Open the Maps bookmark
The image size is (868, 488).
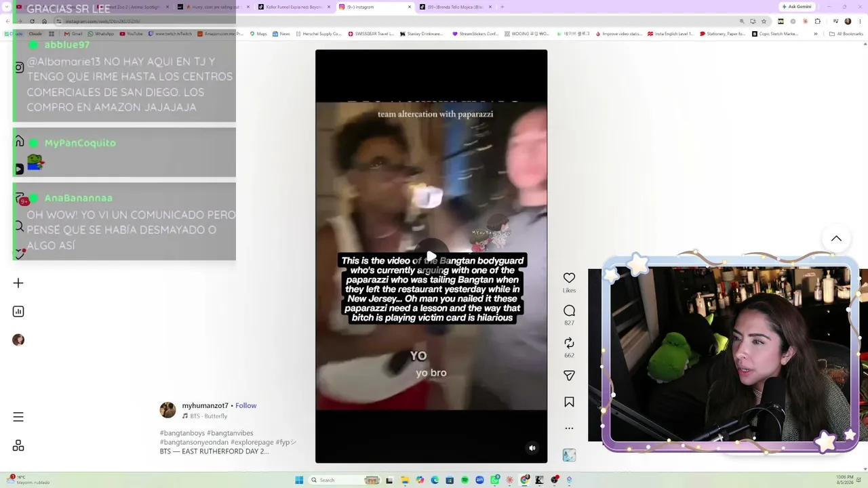(258, 34)
